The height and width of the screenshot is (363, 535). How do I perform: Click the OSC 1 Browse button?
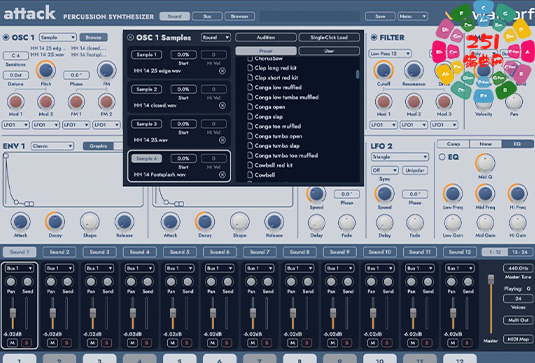click(93, 37)
